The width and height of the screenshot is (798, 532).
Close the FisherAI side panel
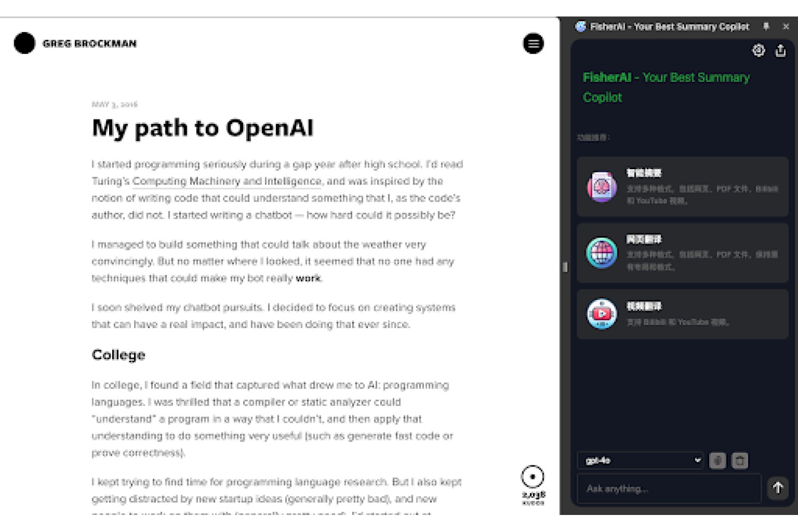[786, 26]
